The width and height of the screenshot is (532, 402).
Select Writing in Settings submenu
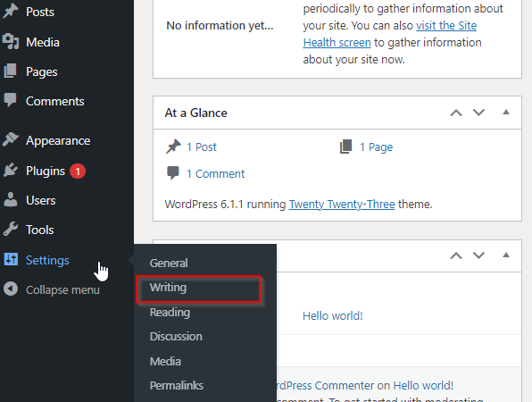pyautogui.click(x=169, y=288)
